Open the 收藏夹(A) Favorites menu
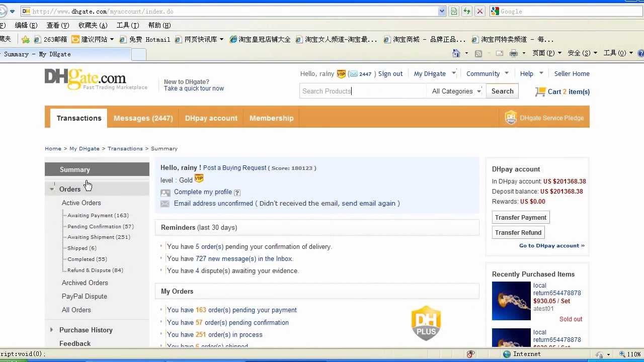The width and height of the screenshot is (644, 362). pyautogui.click(x=93, y=25)
